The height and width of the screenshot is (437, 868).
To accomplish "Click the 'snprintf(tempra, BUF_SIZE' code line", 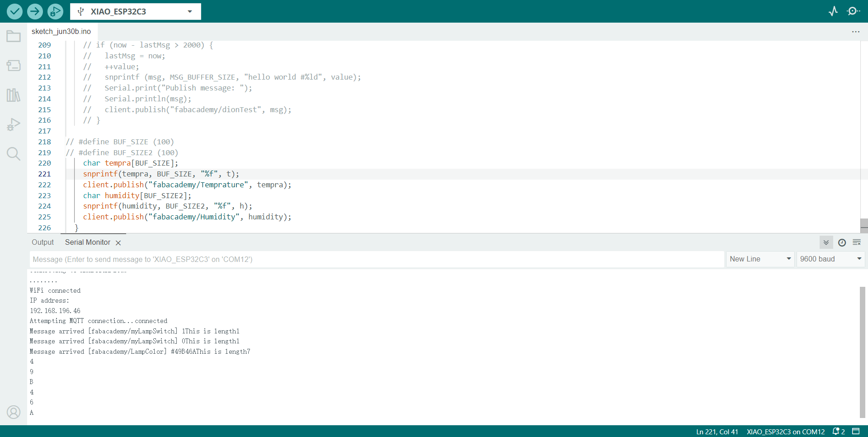I will pos(161,174).
